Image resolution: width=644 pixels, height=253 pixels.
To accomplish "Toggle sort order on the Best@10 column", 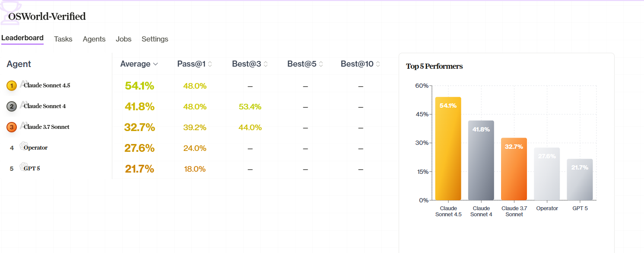I will 377,64.
